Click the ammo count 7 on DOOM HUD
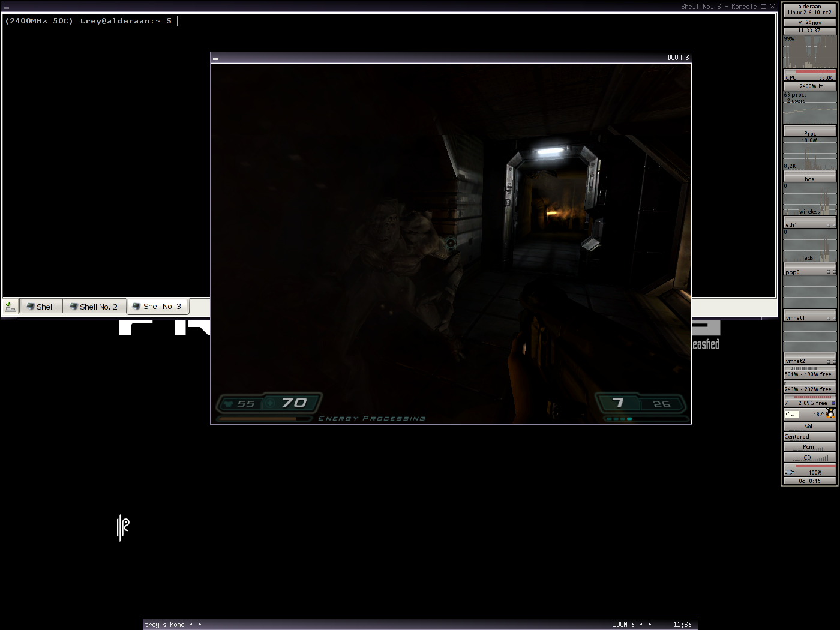The height and width of the screenshot is (630, 840). click(619, 403)
